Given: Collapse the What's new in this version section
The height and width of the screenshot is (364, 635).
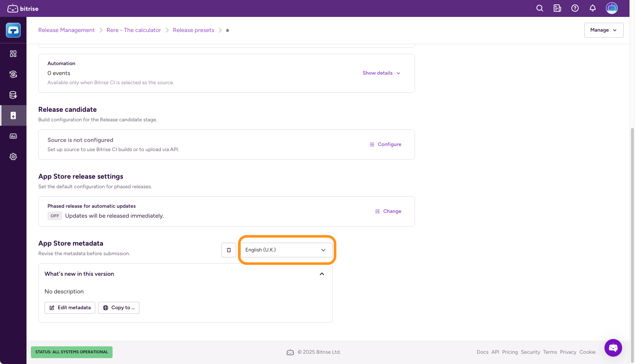Looking at the screenshot, I should pyautogui.click(x=322, y=274).
